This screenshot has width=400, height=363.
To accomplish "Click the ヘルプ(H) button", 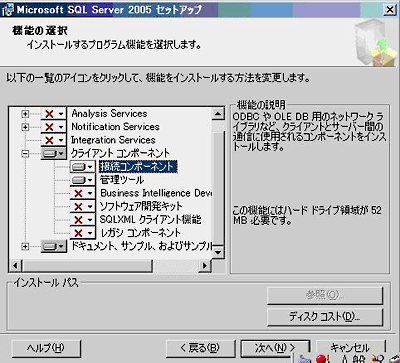I will click(x=46, y=348).
